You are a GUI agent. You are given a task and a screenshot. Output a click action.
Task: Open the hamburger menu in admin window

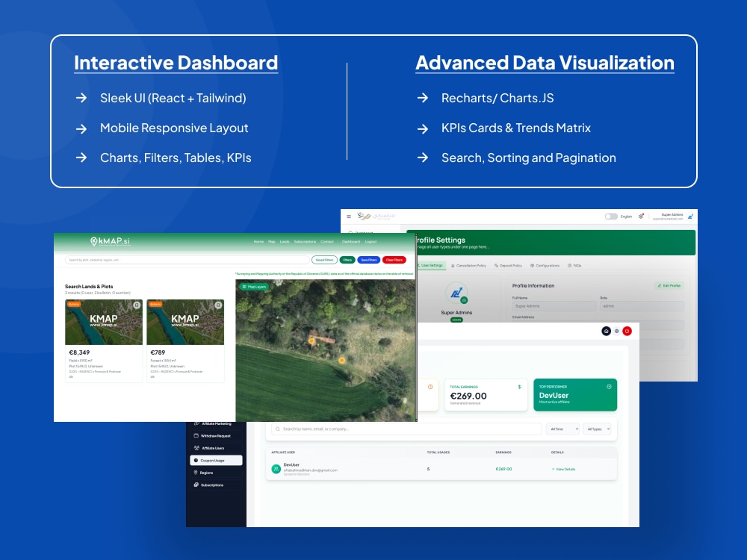[349, 217]
